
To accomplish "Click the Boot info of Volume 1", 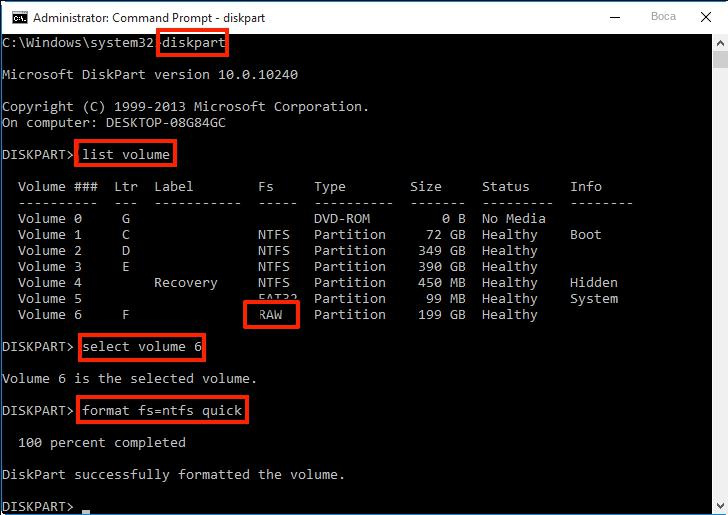I will click(x=586, y=235).
